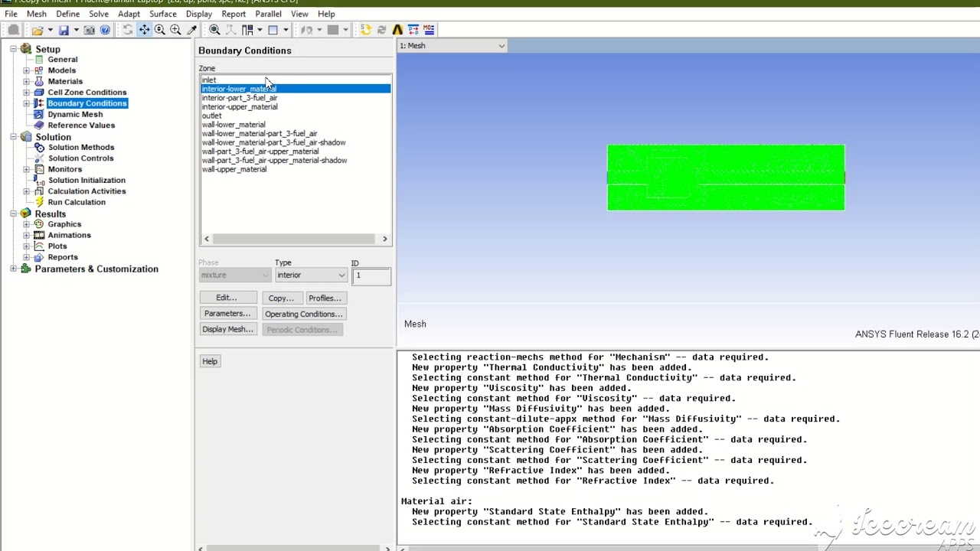Screen dimensions: 980x551
Task: Click the Models tree icon
Action: [39, 70]
